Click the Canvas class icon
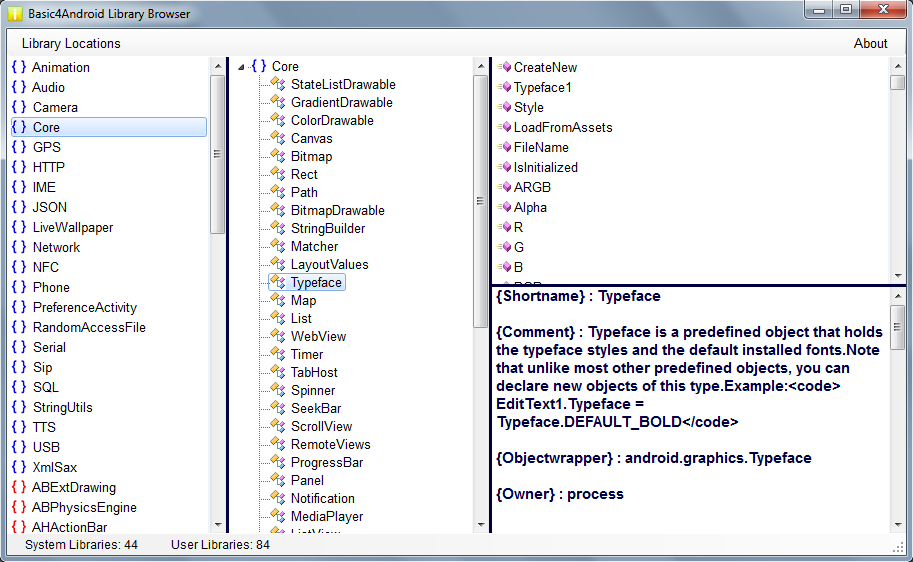The width and height of the screenshot is (913, 562). coord(278,138)
